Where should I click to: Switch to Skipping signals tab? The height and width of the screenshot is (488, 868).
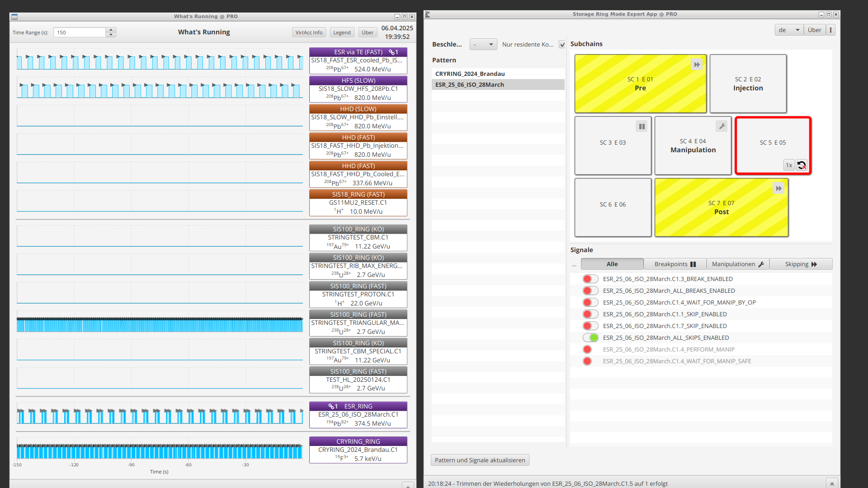click(801, 264)
